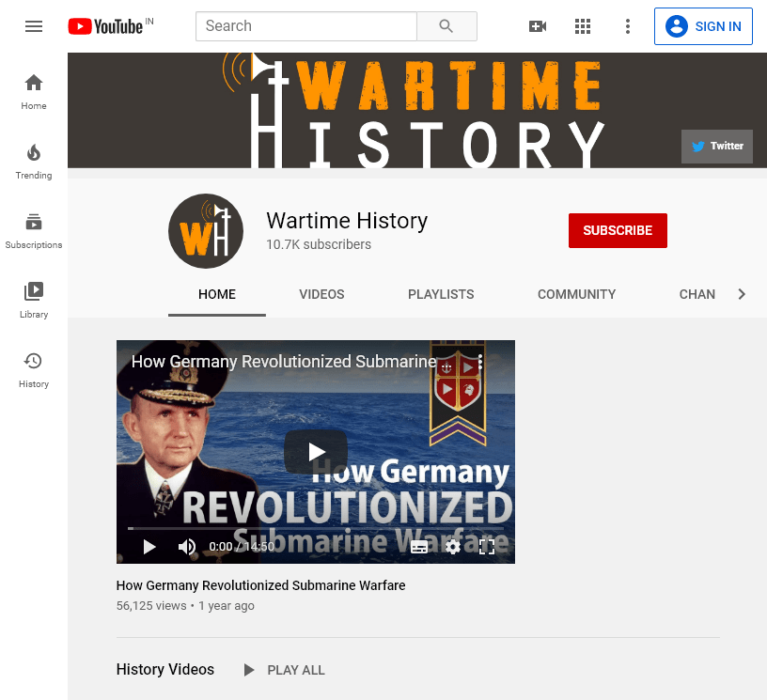
Task: Click the Wartime History banner image
Action: pos(417,111)
